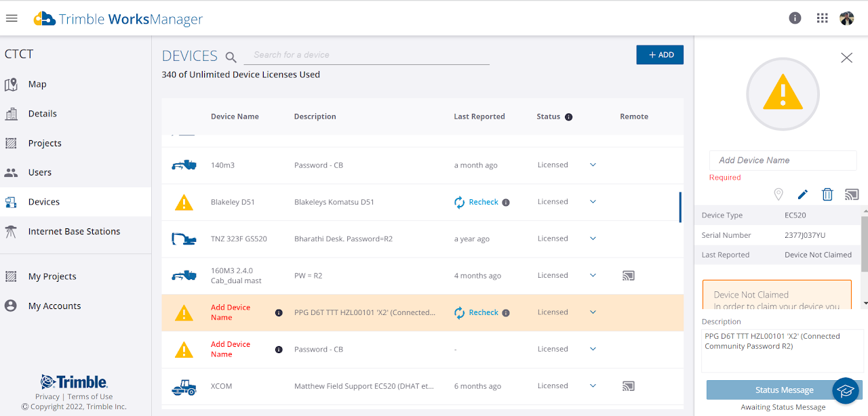868x416 pixels.
Task: Open the info icon in the top header
Action: 795,18
